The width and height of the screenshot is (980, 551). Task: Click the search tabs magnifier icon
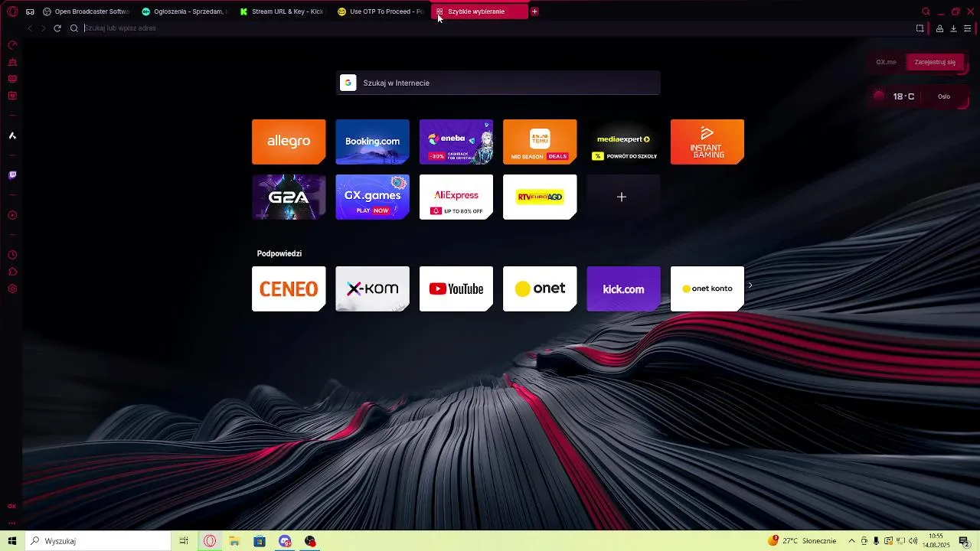926,11
